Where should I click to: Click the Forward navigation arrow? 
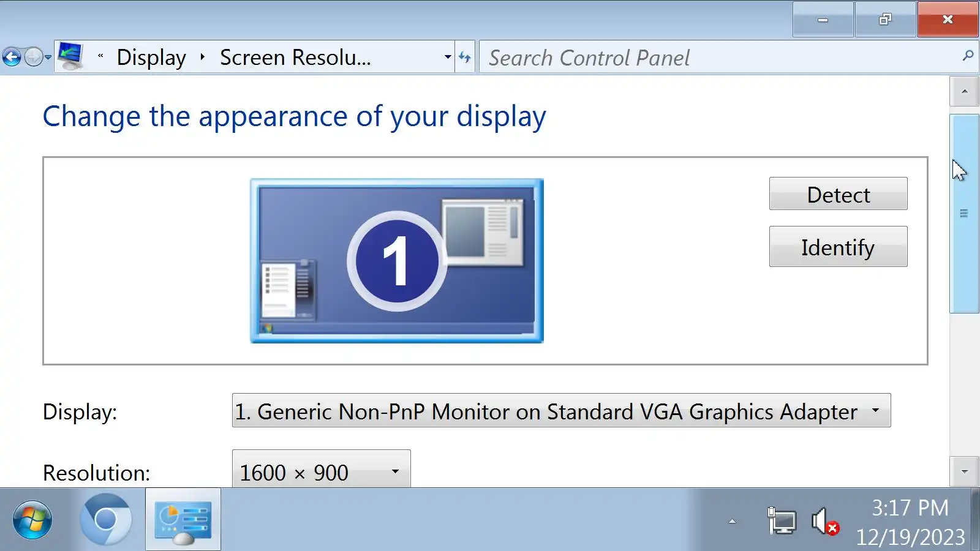[x=34, y=58]
